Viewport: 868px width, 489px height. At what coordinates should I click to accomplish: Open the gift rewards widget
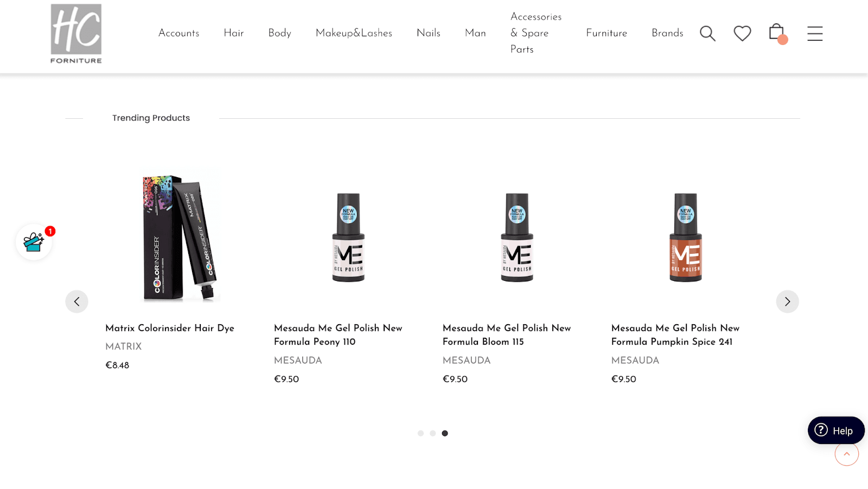pos(34,242)
